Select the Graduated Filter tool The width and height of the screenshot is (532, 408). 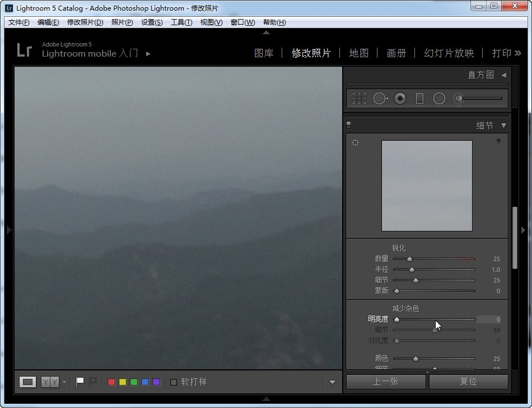pos(419,99)
